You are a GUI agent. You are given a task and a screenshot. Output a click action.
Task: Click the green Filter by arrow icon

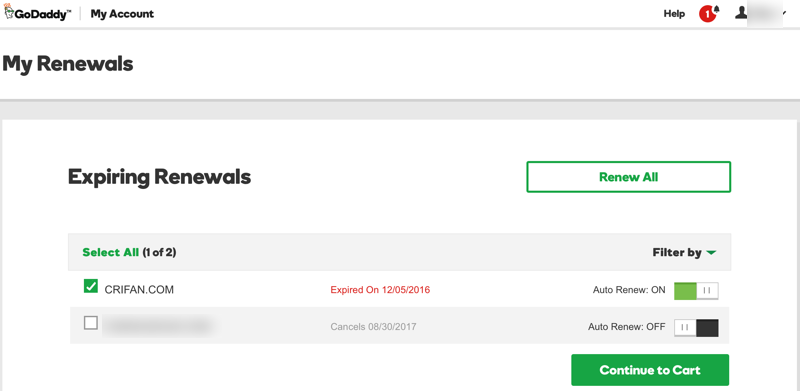click(x=711, y=253)
